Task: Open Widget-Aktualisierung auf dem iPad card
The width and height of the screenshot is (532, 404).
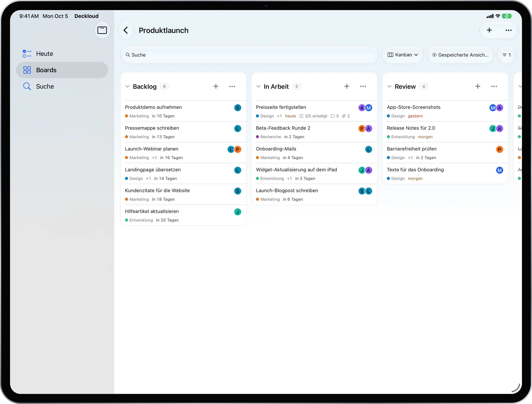Action: pyautogui.click(x=314, y=174)
